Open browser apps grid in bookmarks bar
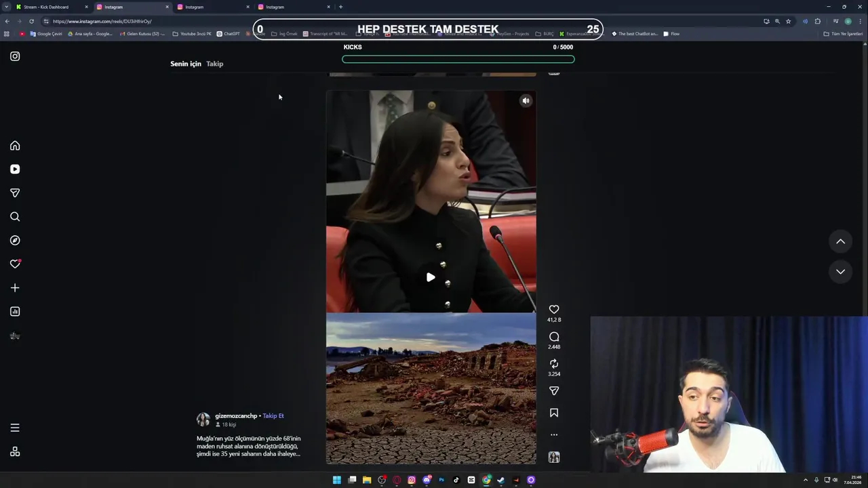The width and height of the screenshot is (868, 488). 7,34
